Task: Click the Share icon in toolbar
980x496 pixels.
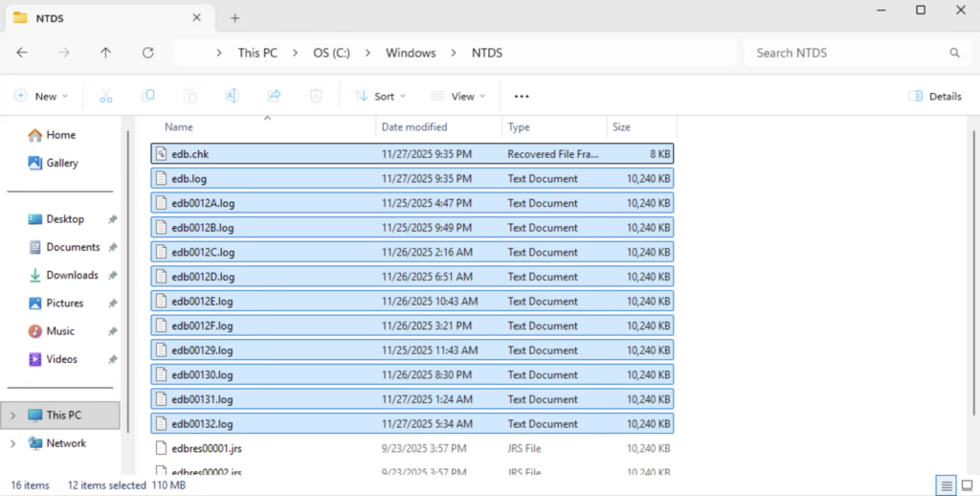Action: coord(274,96)
